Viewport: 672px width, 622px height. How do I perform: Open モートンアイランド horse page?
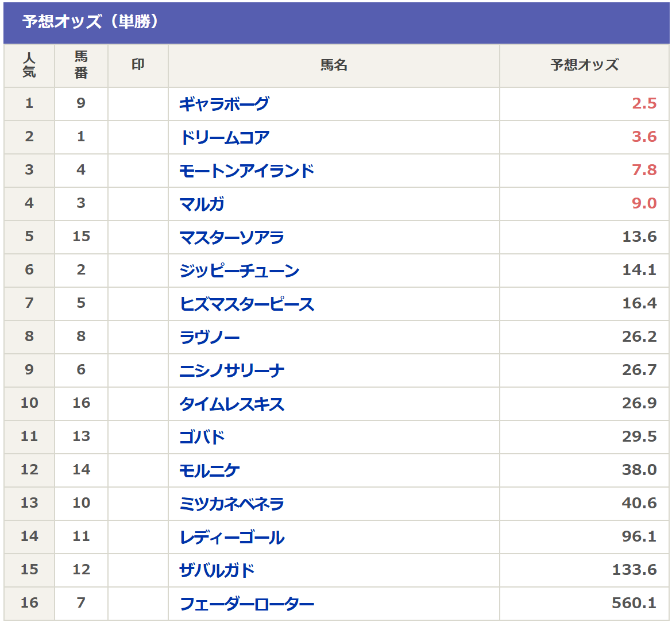(247, 171)
